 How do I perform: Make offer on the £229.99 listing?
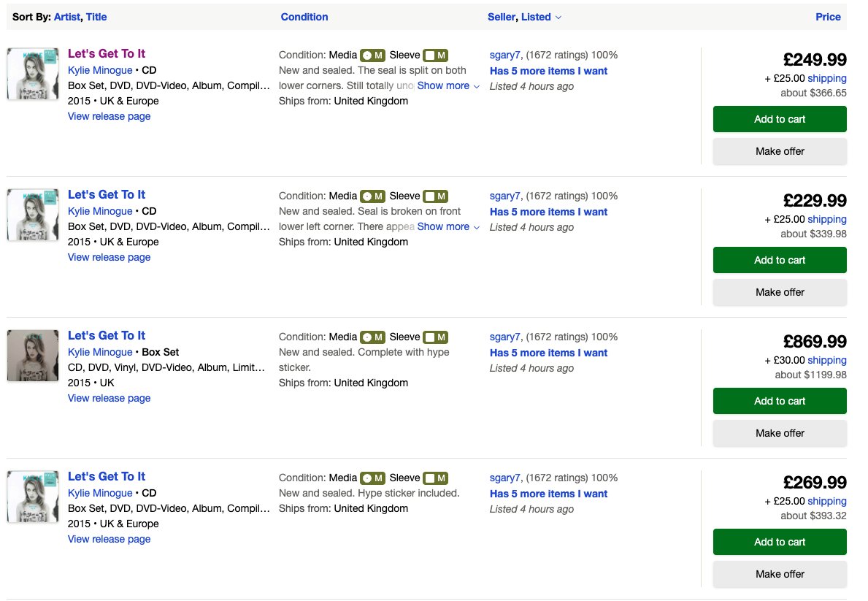pyautogui.click(x=780, y=292)
